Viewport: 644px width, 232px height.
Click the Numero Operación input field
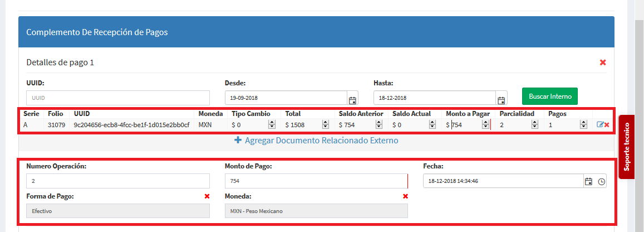coord(118,181)
